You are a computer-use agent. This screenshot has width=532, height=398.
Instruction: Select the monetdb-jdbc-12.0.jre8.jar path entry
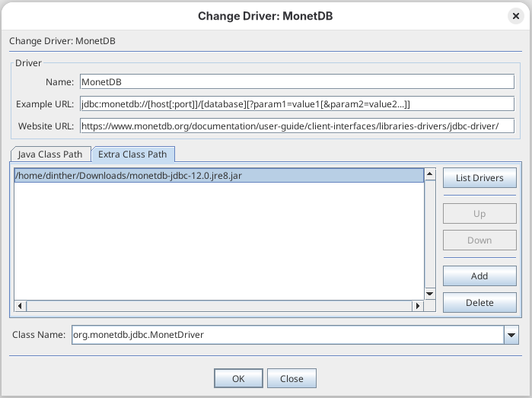[x=219, y=176]
